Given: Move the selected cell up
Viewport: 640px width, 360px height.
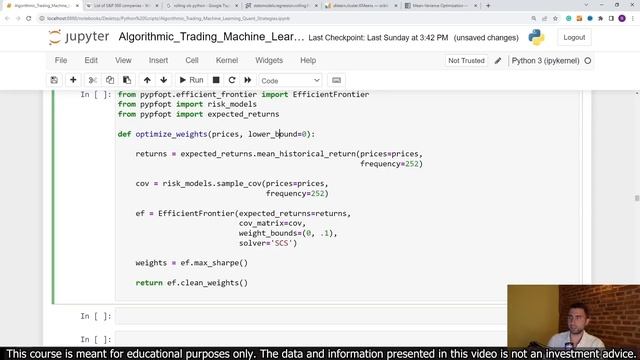Looking at the screenshot, I should [x=147, y=80].
